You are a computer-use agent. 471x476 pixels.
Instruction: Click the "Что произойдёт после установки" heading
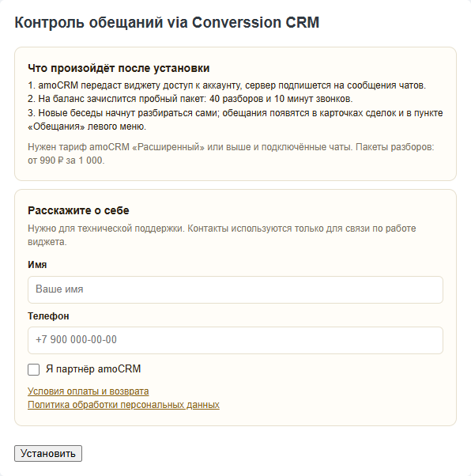click(x=119, y=68)
